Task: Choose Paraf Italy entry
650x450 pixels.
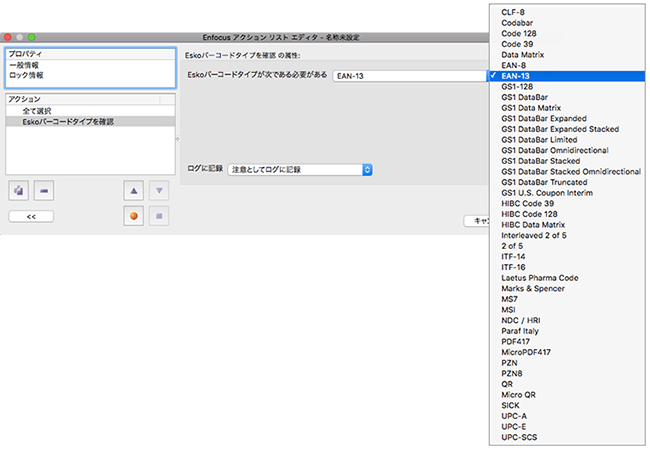Action: [567, 331]
